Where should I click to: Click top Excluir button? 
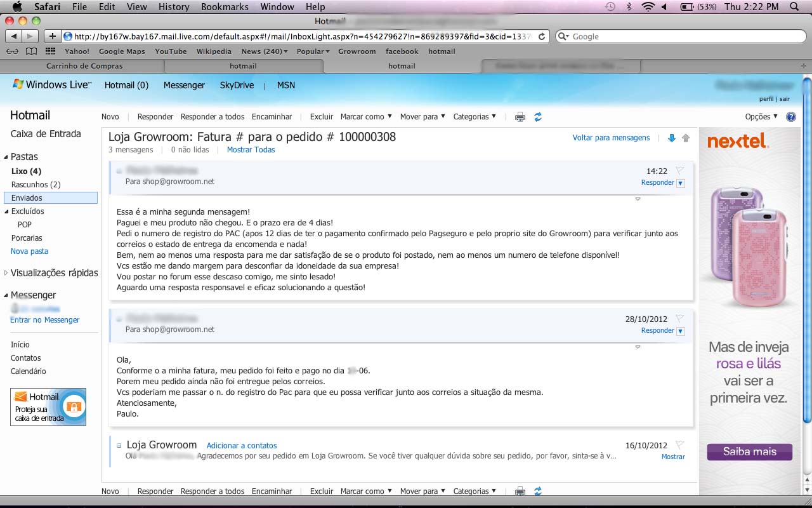[x=322, y=116]
